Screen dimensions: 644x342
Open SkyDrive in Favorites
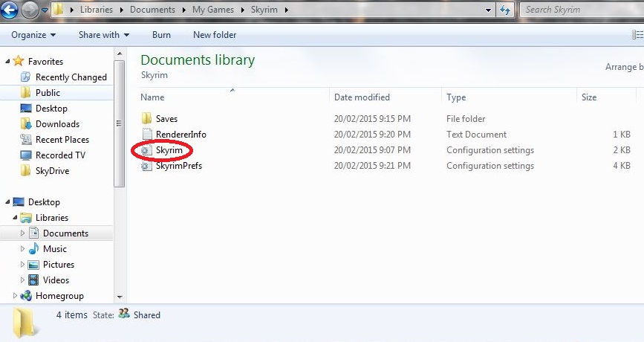52,170
